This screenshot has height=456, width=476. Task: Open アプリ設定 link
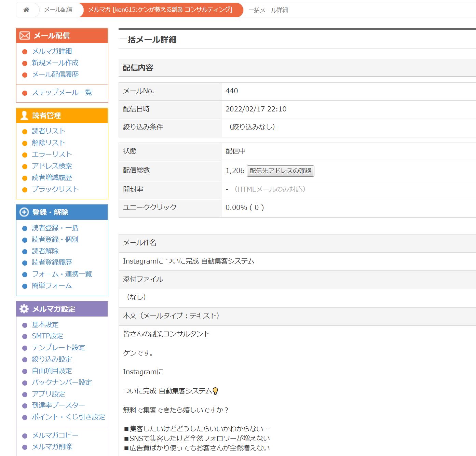[49, 394]
